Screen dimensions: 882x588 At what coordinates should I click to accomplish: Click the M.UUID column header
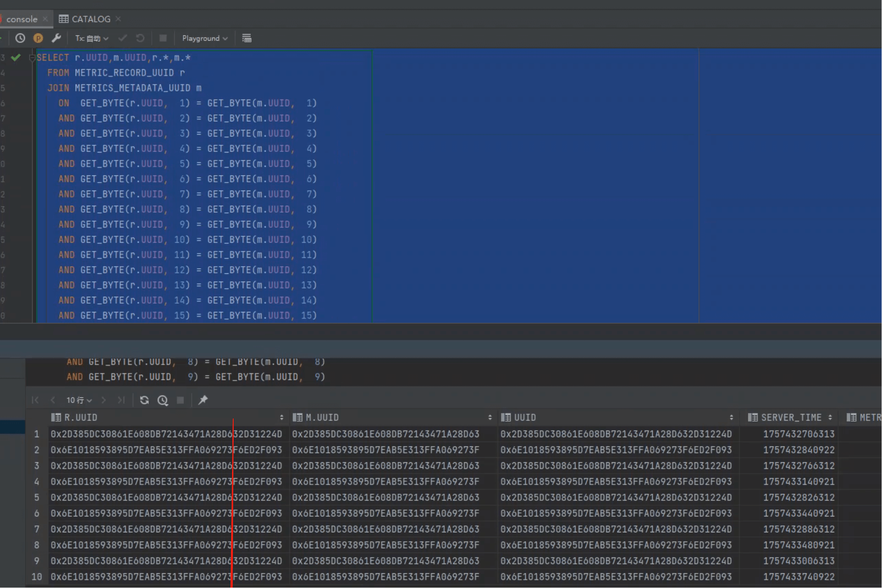(x=393, y=417)
